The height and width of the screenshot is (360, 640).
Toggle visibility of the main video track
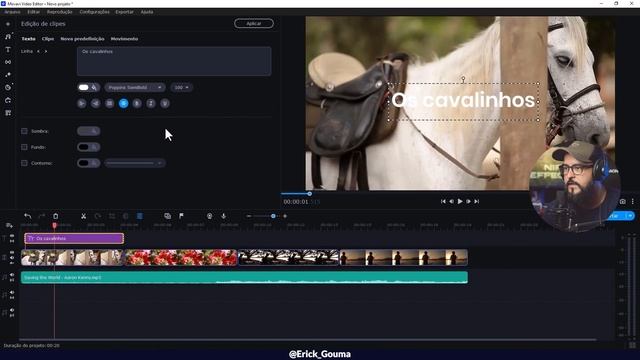click(x=12, y=253)
